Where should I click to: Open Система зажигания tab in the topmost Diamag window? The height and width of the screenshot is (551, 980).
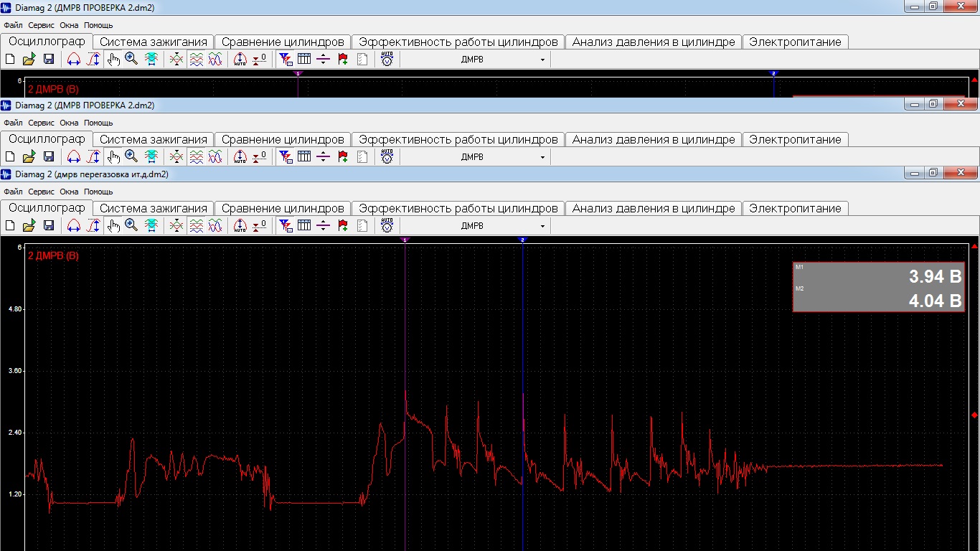[154, 42]
